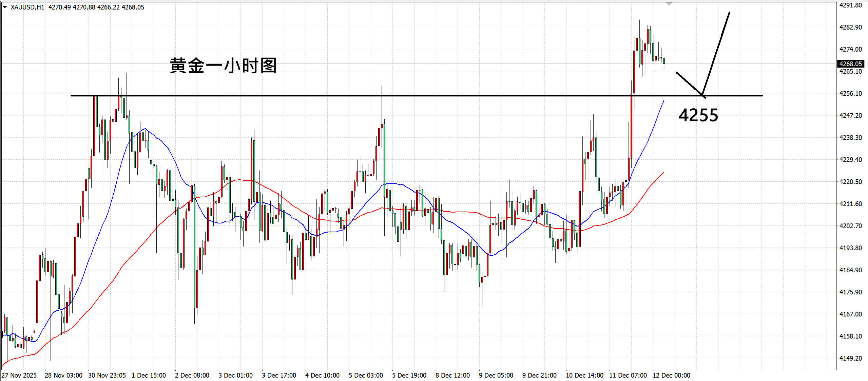Click the current price tag 4268.05

[x=850, y=64]
